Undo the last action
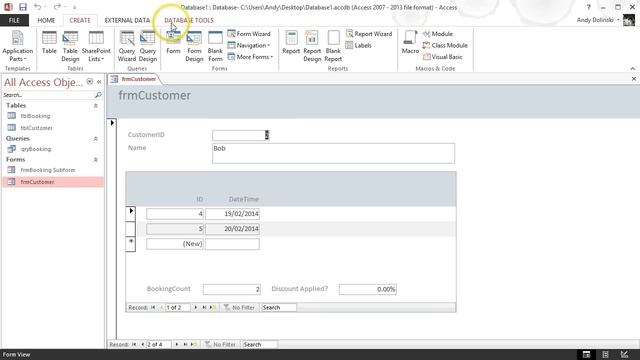 pyautogui.click(x=37, y=7)
